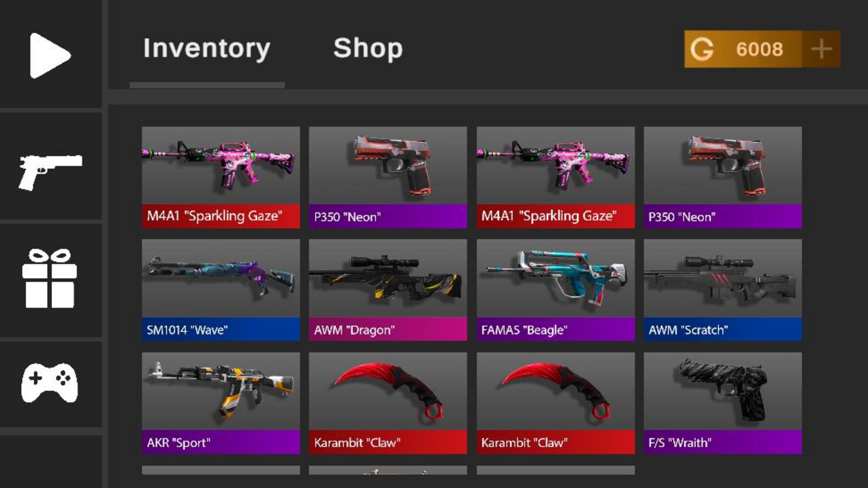Select the AWM "Scratch" skin
The width and height of the screenshot is (868, 488).
(722, 290)
